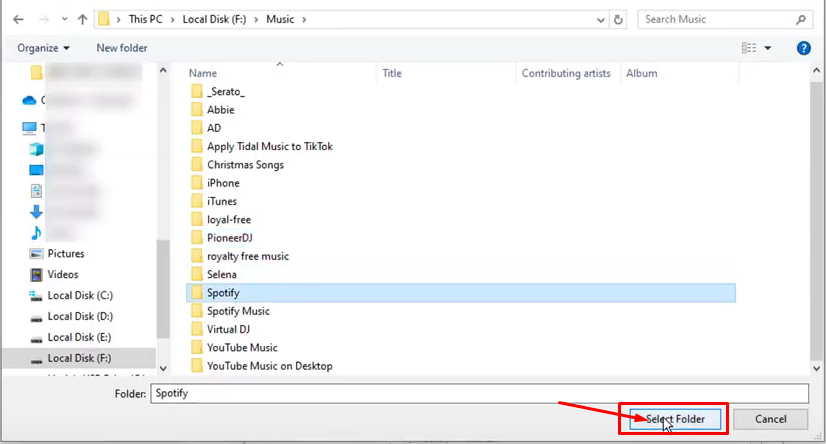Click the folder icon beside YouTube Music
The width and height of the screenshot is (826, 444).
point(196,348)
